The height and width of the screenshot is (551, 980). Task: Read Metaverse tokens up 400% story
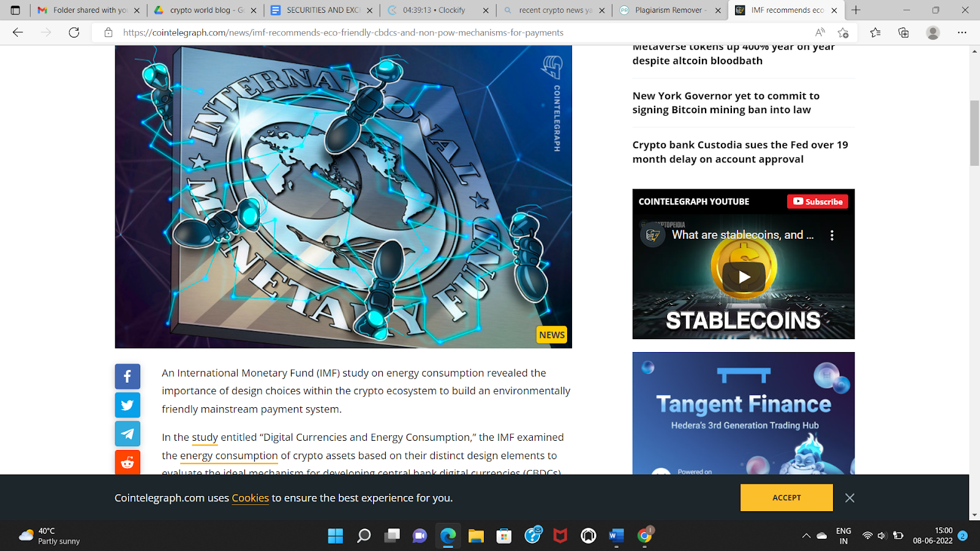(x=733, y=54)
